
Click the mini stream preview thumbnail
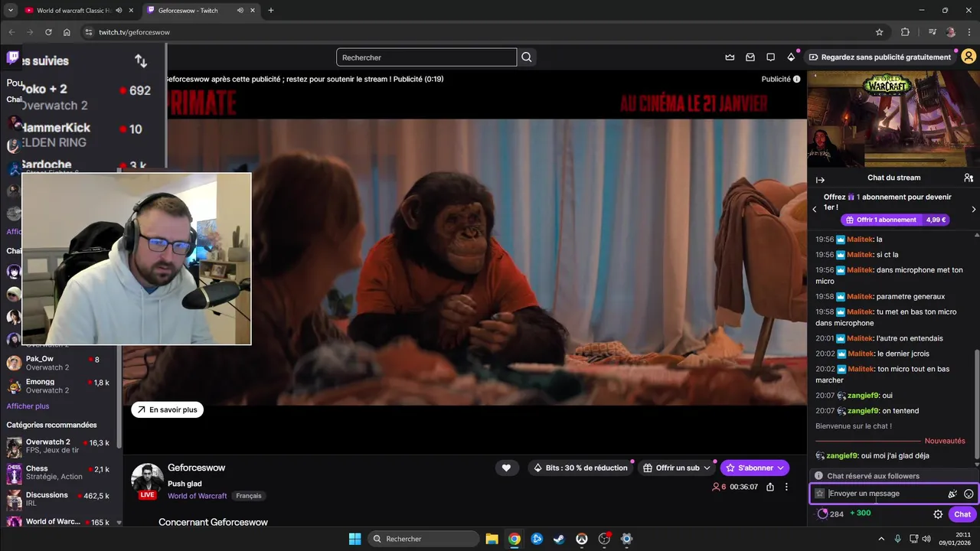point(893,119)
